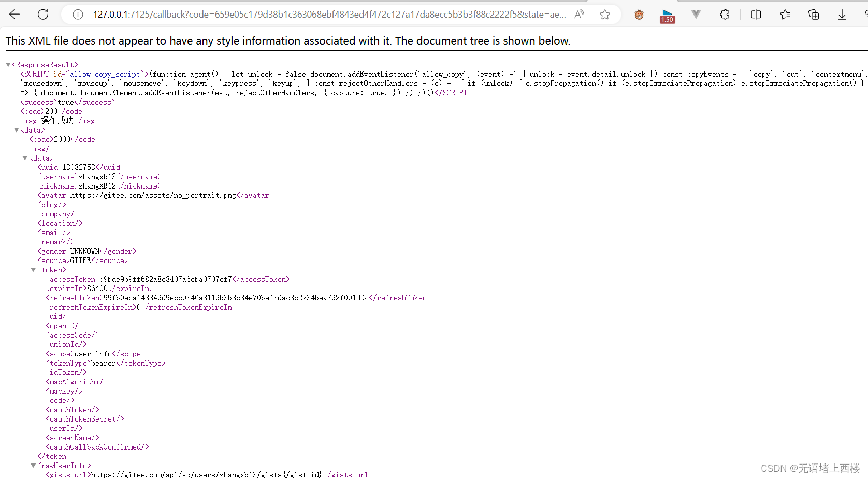The image size is (868, 478).
Task: Open the Tampermonkey extension icon
Action: (639, 14)
